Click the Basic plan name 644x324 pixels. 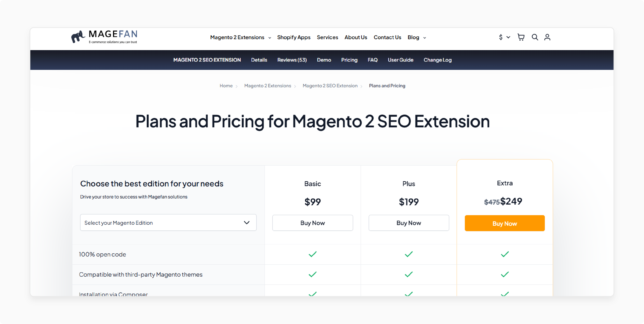(312, 184)
